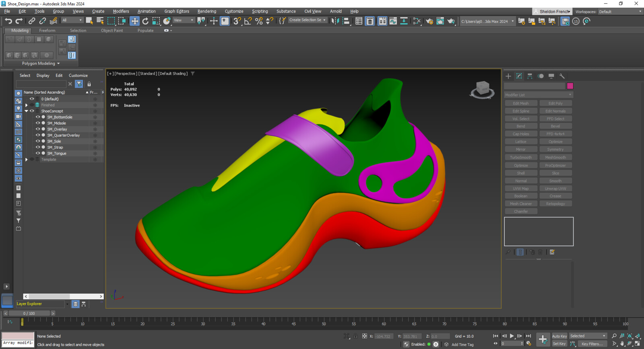Screen dimensions: 644x349
Task: Activate the Select and Link tool
Action: pyautogui.click(x=32, y=21)
